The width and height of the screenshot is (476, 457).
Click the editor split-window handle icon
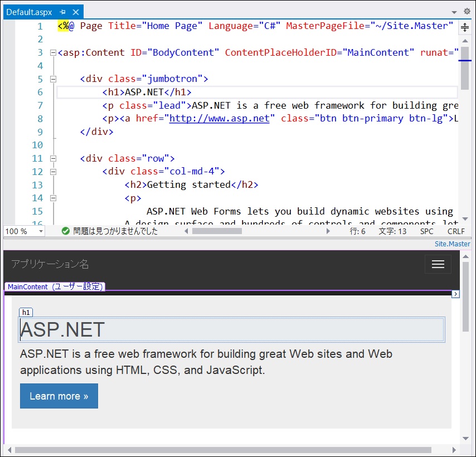tap(465, 27)
